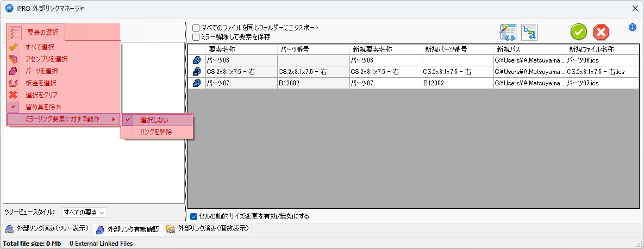Click the empty パーツ番号 cell of パーツ86

tap(314, 60)
